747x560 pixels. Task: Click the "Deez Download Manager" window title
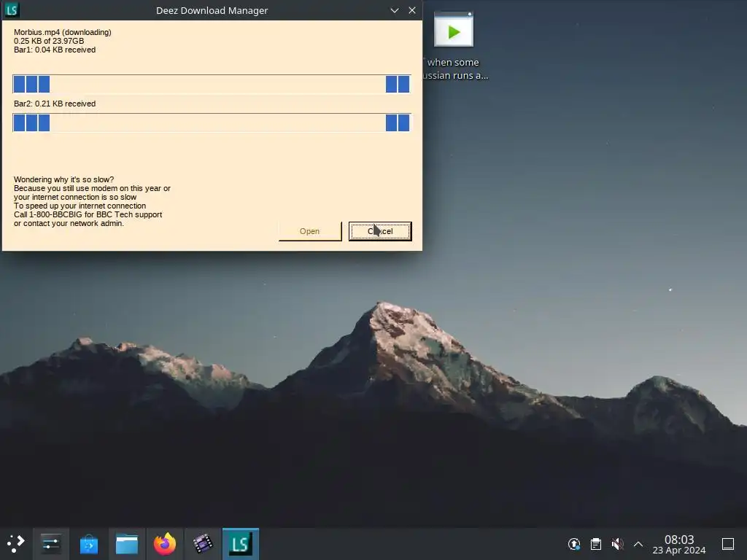click(x=212, y=10)
